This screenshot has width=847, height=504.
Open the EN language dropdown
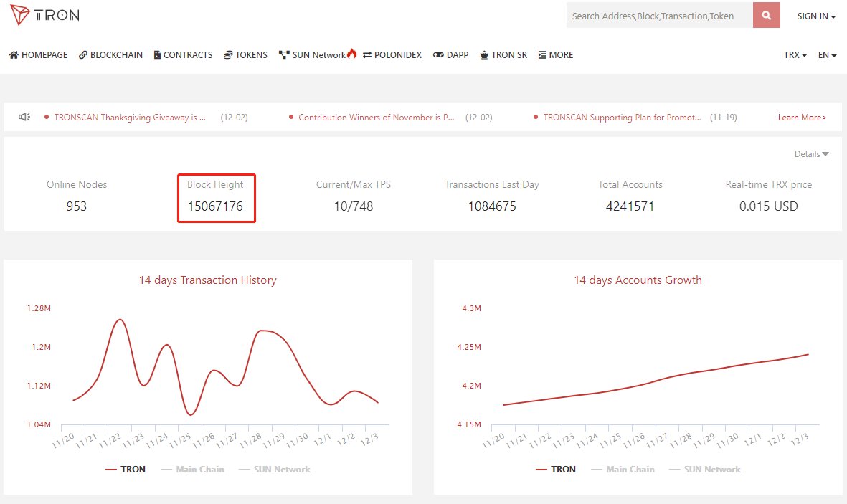826,55
